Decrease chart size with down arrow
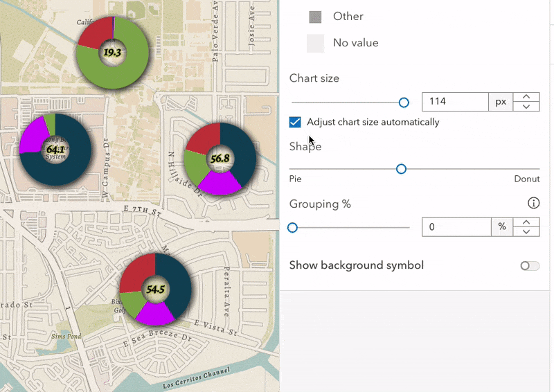The width and height of the screenshot is (554, 392). tap(526, 107)
